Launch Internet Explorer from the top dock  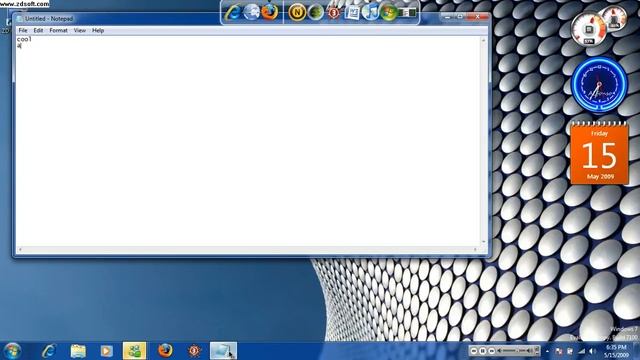[x=233, y=12]
